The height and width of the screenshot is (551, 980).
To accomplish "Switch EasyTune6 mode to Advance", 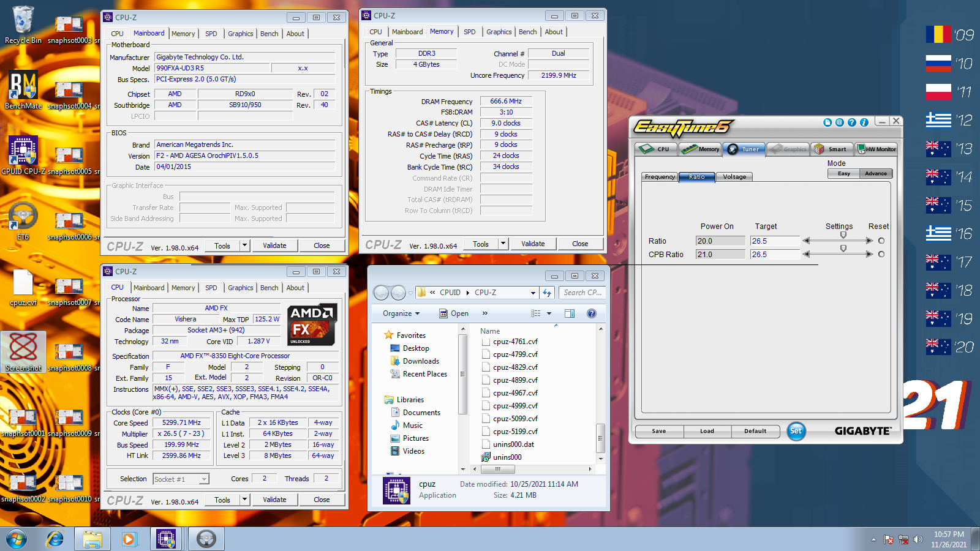I will click(x=876, y=174).
